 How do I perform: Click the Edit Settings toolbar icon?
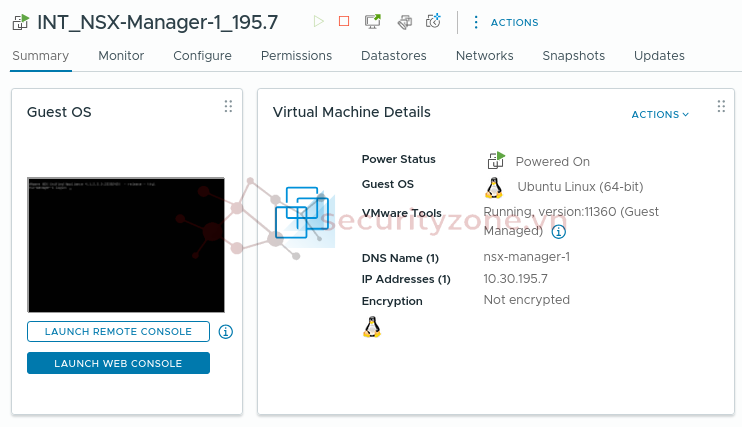click(404, 21)
